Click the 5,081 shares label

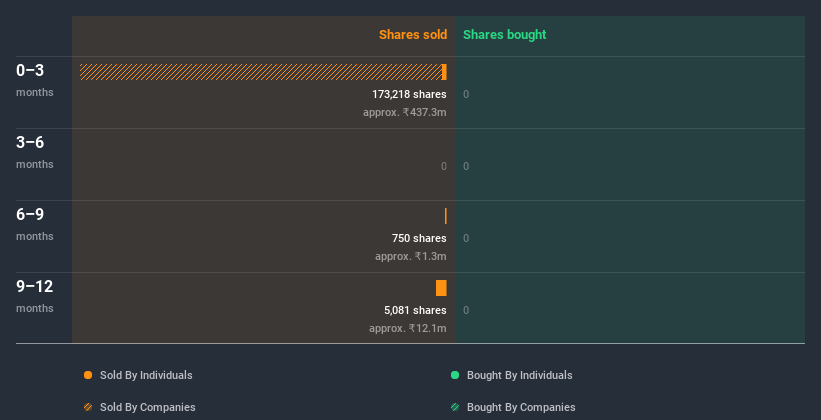415,310
